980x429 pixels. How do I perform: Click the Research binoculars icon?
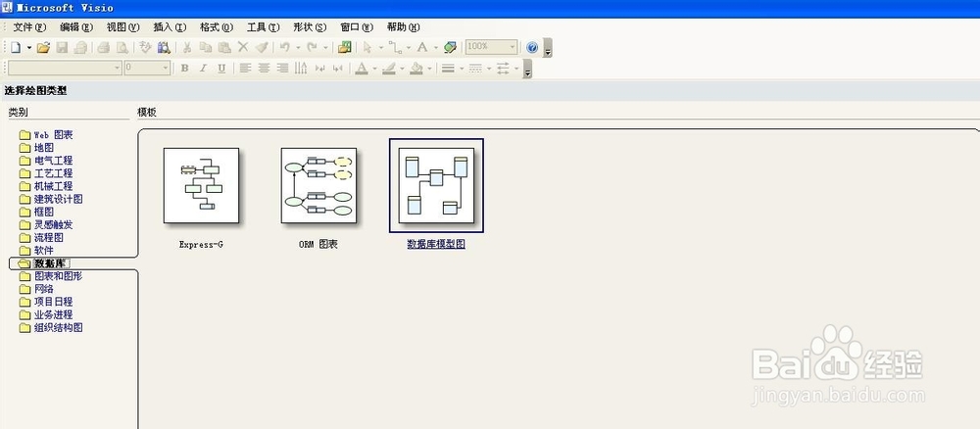[164, 47]
